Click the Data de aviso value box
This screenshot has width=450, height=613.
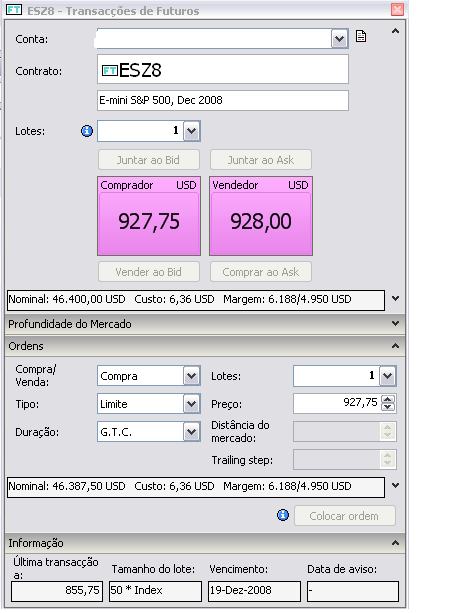[353, 591]
